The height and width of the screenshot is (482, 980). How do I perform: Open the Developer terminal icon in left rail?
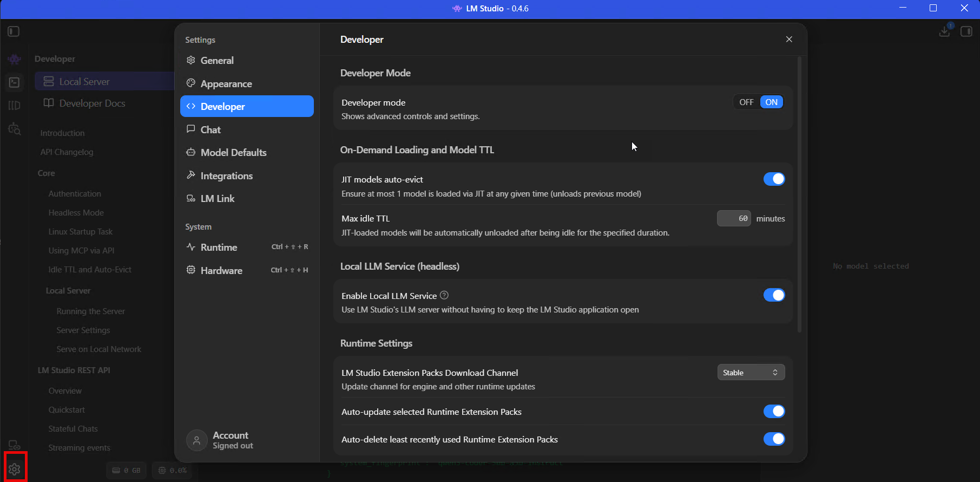pos(15,82)
